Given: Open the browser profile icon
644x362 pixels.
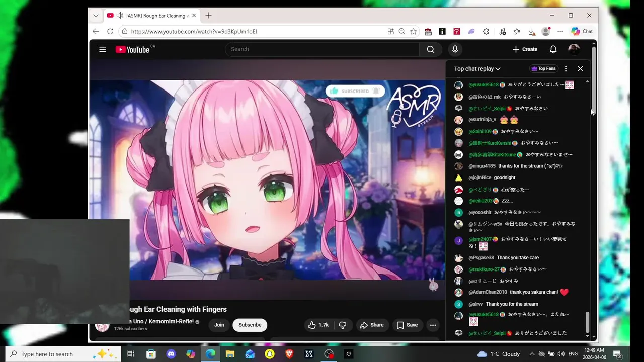Looking at the screenshot, I should pyautogui.click(x=546, y=31).
